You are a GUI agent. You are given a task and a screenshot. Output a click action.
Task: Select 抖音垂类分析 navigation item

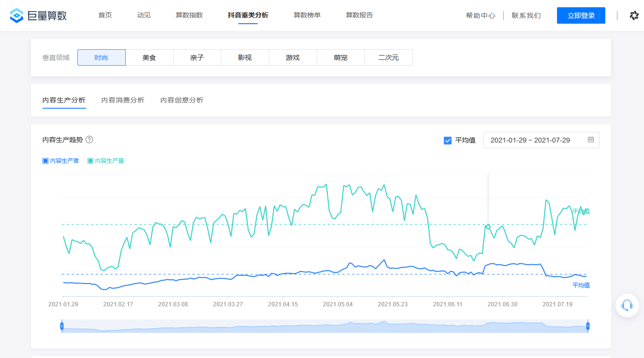click(248, 15)
